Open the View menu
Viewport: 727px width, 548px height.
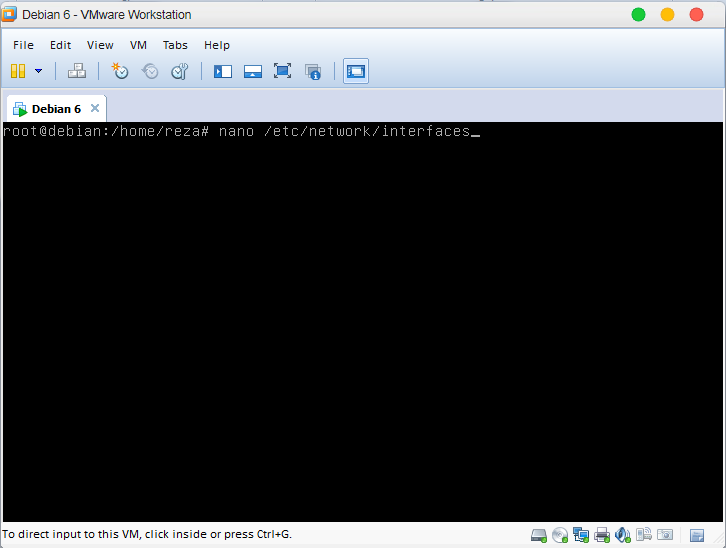100,45
